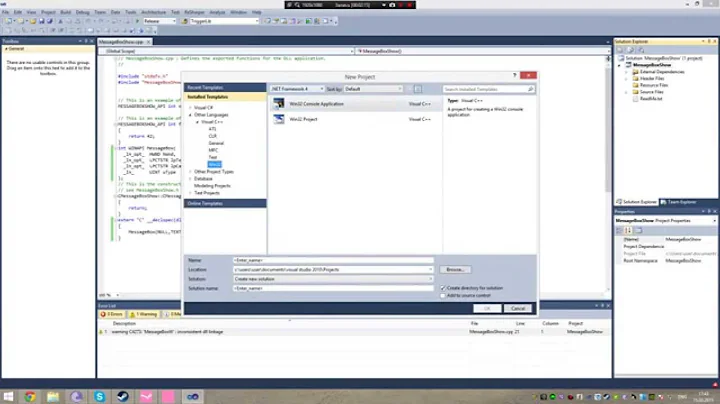720x404 pixels.
Task: Open the Online Templates section
Action: click(x=225, y=203)
